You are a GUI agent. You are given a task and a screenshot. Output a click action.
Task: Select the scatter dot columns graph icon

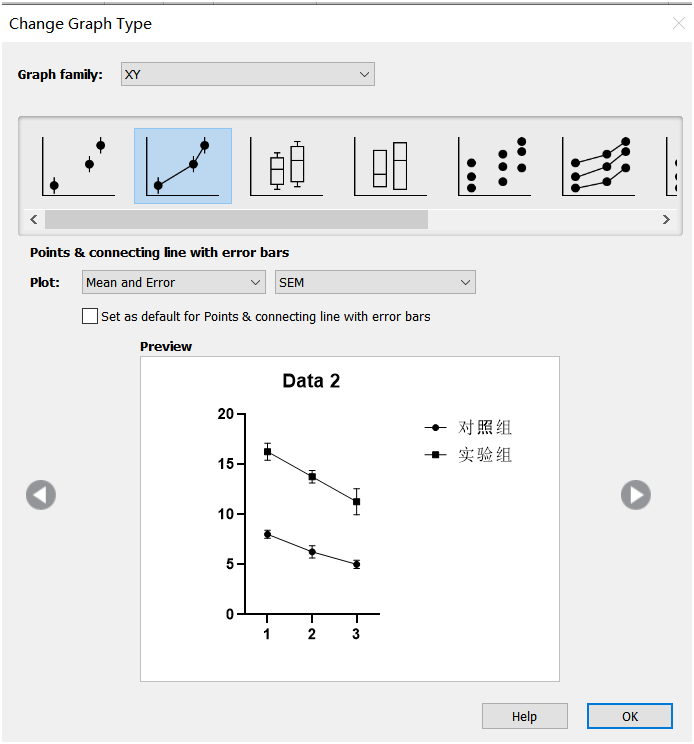coord(495,166)
